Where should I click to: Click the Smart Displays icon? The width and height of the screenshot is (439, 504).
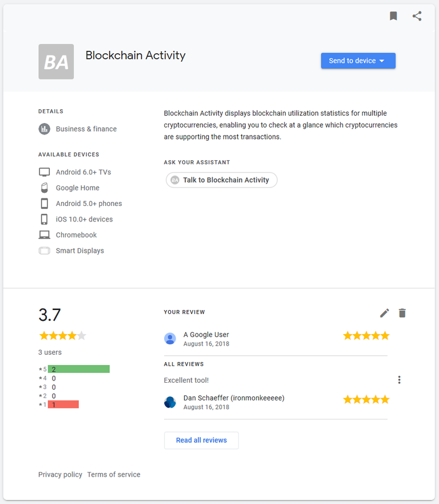pos(44,251)
